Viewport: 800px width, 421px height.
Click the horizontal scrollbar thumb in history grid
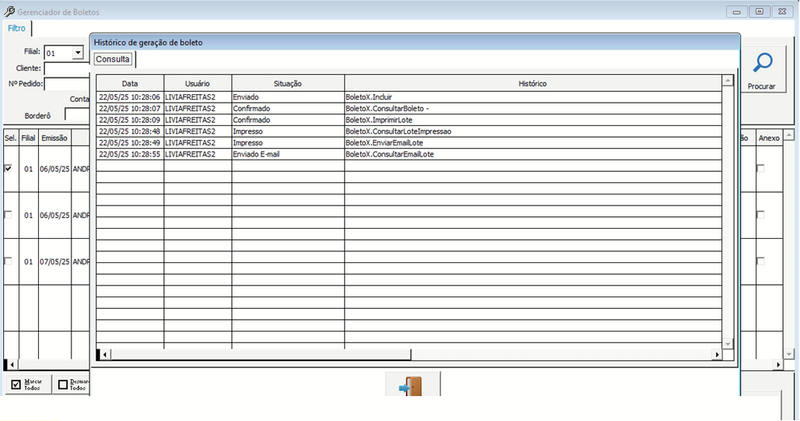(x=260, y=354)
